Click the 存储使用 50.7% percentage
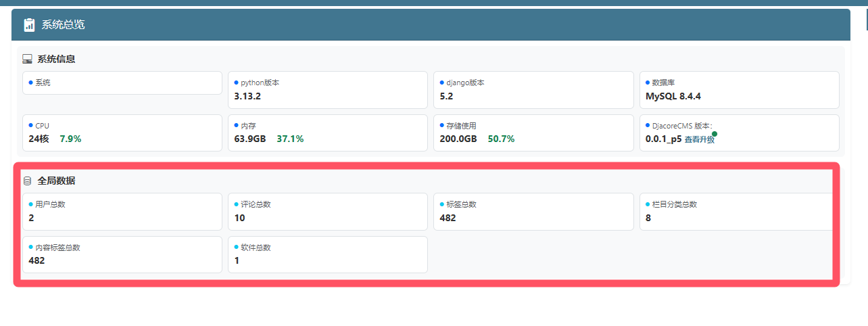The height and width of the screenshot is (326, 868). [x=501, y=139]
